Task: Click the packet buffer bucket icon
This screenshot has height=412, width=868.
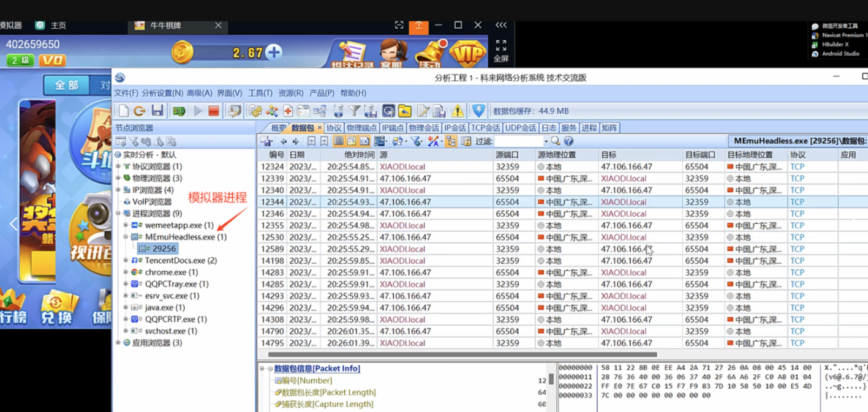Action: (338, 111)
